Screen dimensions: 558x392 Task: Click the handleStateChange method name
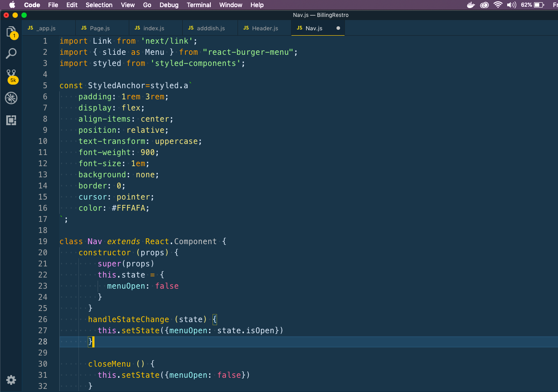(x=128, y=319)
